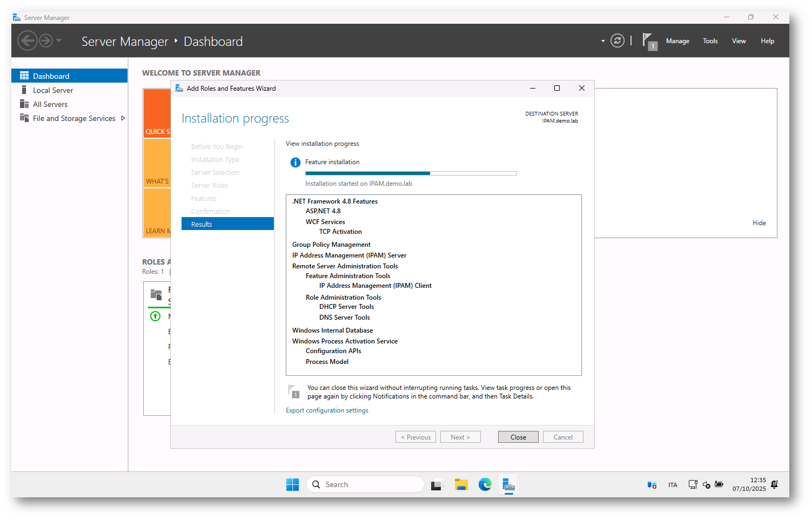This screenshot has width=812, height=520.
Task: Open the Manage menu
Action: (677, 41)
